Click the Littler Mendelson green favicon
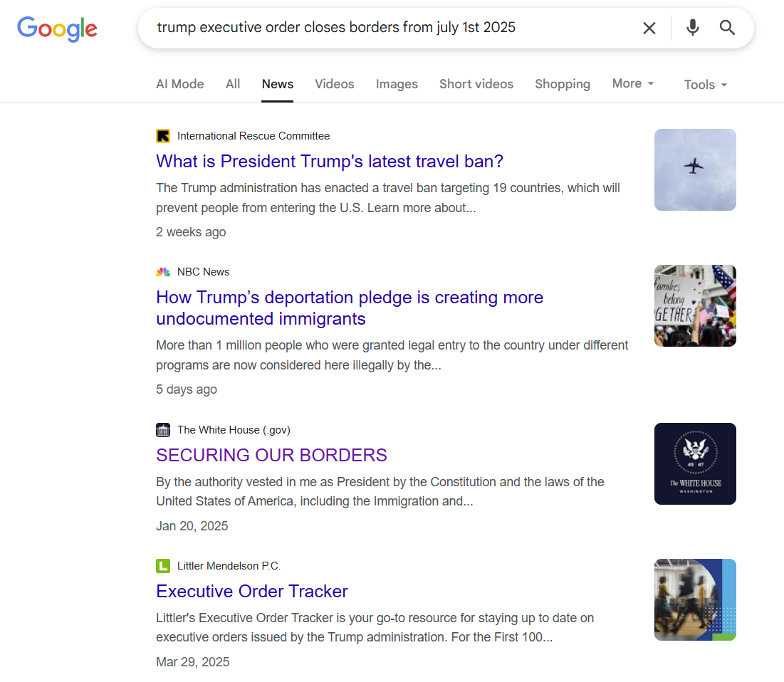784x682 pixels. (x=163, y=566)
